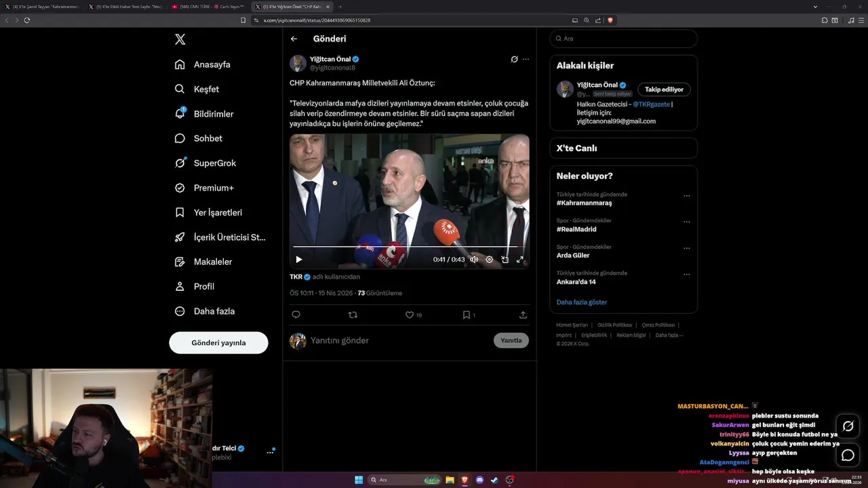
Task: Open Keşfet from the sidebar
Action: tap(197, 89)
